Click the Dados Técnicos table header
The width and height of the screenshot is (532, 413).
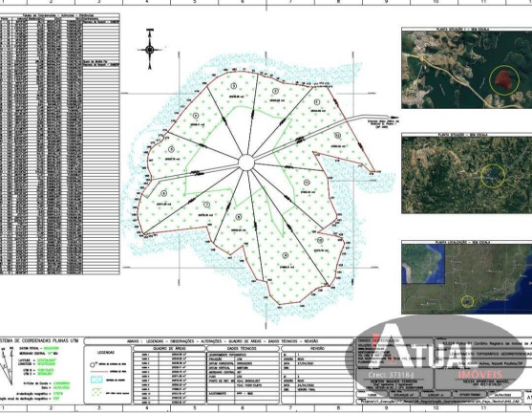pyautogui.click(x=243, y=348)
